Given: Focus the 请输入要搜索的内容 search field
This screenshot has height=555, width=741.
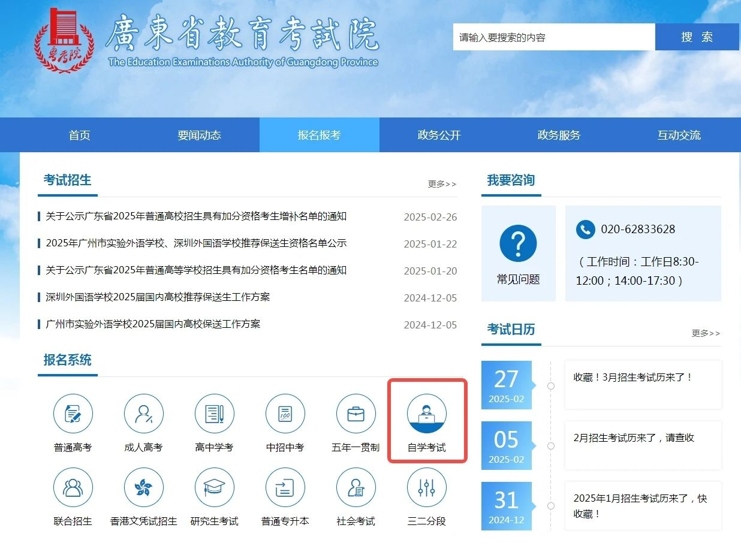Looking at the screenshot, I should (554, 37).
